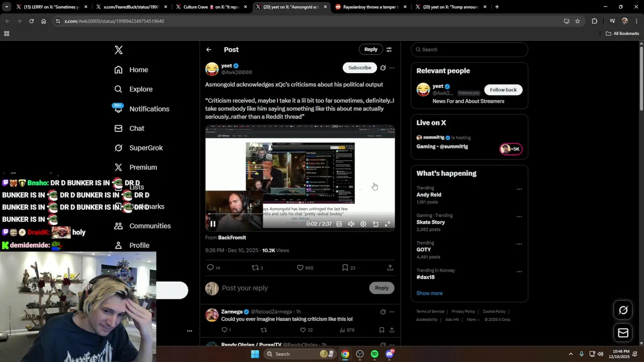Open more options on yeet's post
Image resolution: width=644 pixels, height=362 pixels.
click(392, 67)
